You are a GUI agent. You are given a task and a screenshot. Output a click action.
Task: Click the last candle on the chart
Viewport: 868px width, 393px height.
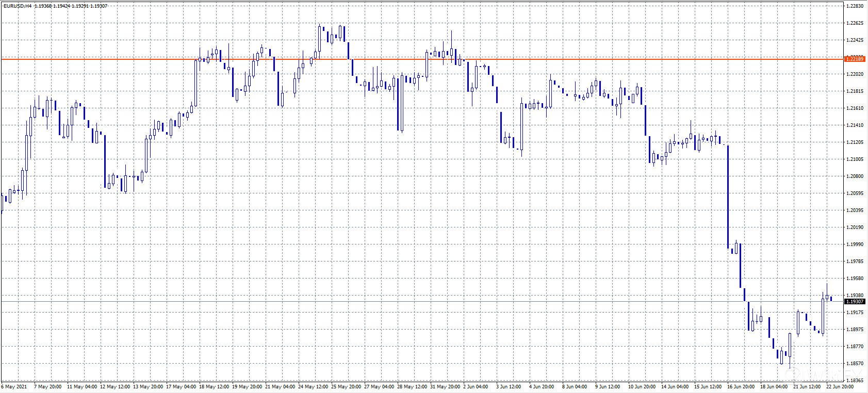click(x=831, y=299)
